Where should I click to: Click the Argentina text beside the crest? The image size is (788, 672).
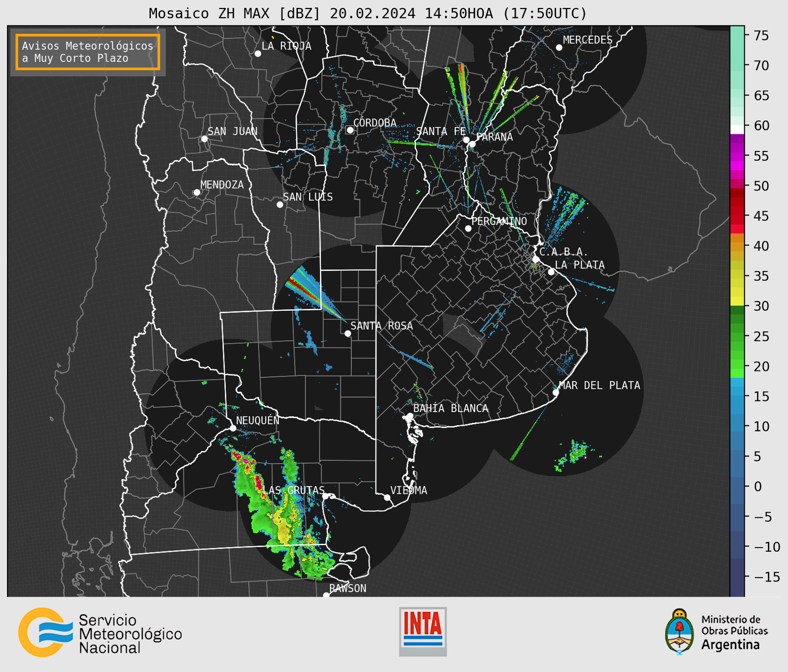731,645
